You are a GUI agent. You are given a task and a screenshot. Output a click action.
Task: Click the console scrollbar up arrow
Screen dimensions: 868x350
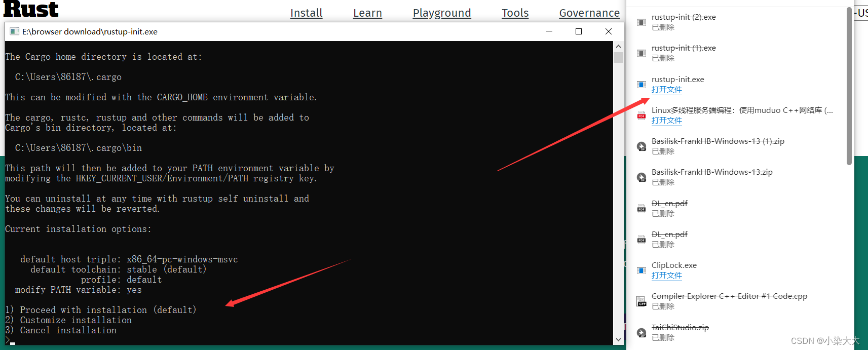point(618,46)
